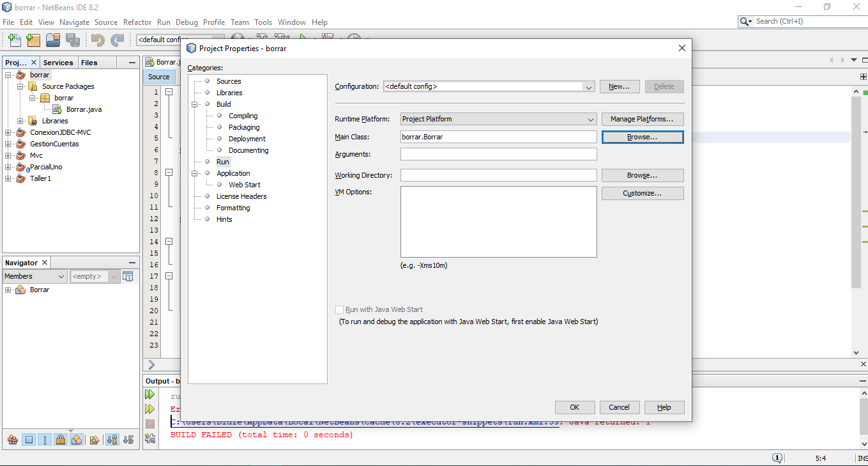The image size is (868, 466).
Task: Click the Undo toolbar icon
Action: [98, 40]
